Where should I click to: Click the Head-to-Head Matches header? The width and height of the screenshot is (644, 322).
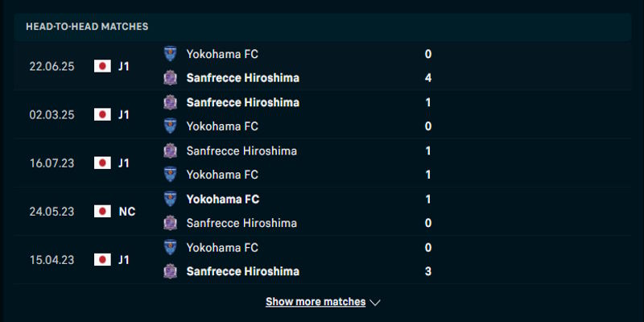(87, 27)
